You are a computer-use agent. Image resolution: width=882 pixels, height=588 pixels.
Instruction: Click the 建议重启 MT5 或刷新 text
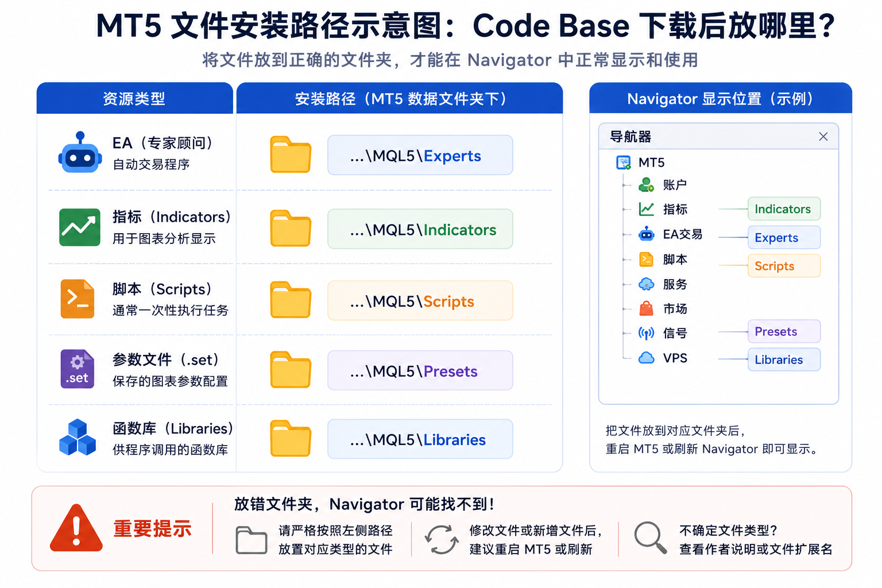point(531,550)
